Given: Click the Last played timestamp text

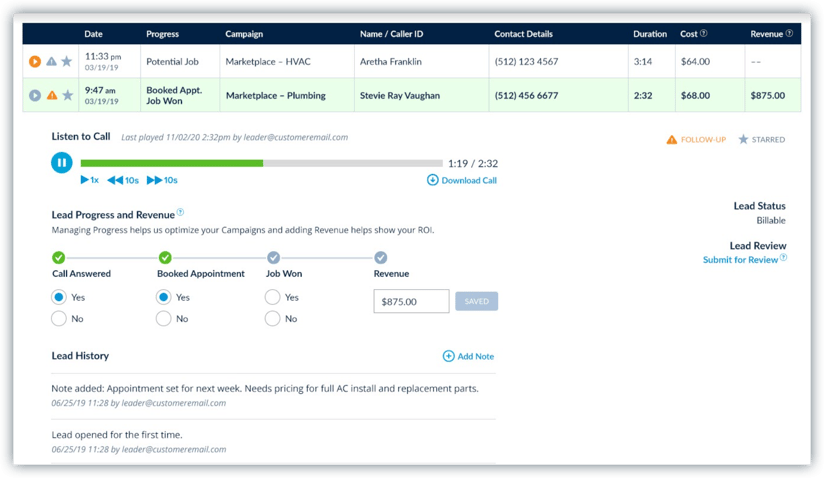Looking at the screenshot, I should [234, 137].
